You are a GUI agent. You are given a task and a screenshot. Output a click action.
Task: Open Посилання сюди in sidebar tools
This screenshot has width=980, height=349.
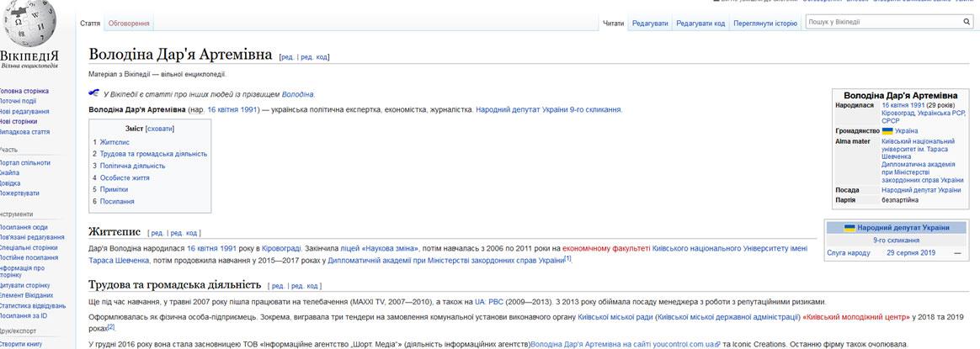24,227
